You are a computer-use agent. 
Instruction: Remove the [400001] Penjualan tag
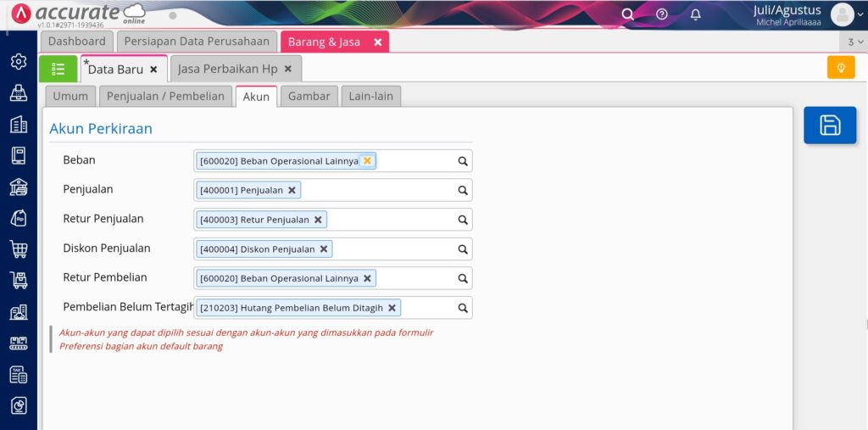point(292,190)
